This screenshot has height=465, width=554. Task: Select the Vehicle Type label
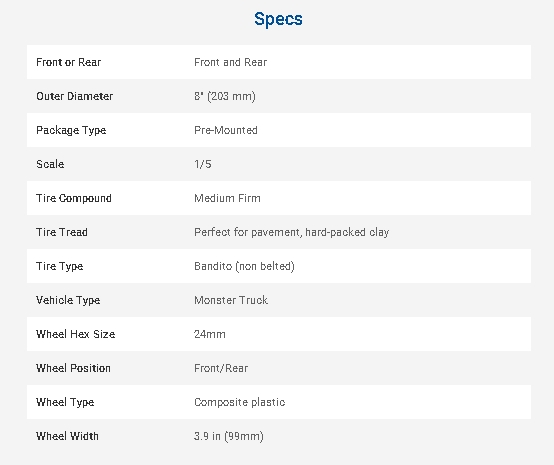[68, 300]
